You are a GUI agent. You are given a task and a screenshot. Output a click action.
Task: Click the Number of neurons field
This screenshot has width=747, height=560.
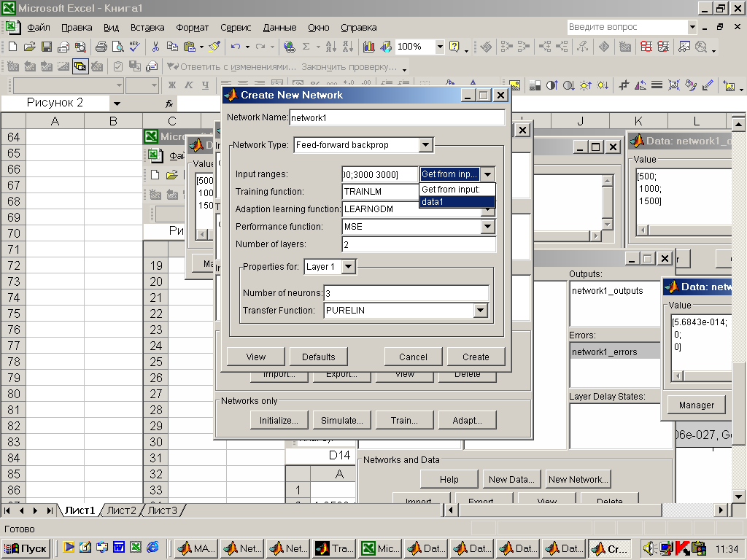pyautogui.click(x=406, y=293)
